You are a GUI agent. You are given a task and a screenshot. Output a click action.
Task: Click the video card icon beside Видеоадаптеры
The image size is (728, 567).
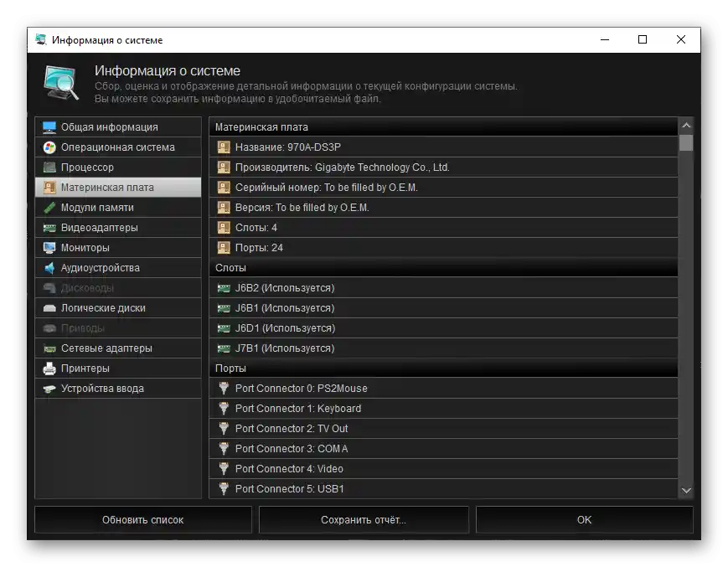coord(49,228)
